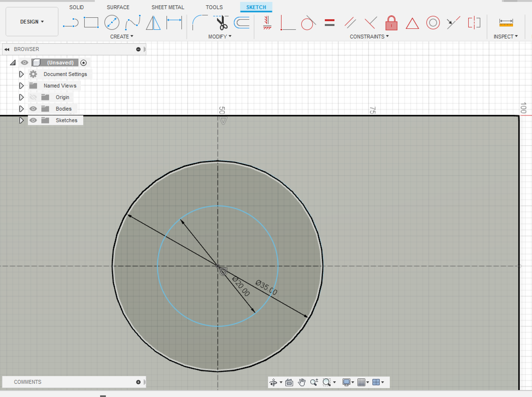
Task: Click the Concentric constraint icon
Action: (433, 23)
